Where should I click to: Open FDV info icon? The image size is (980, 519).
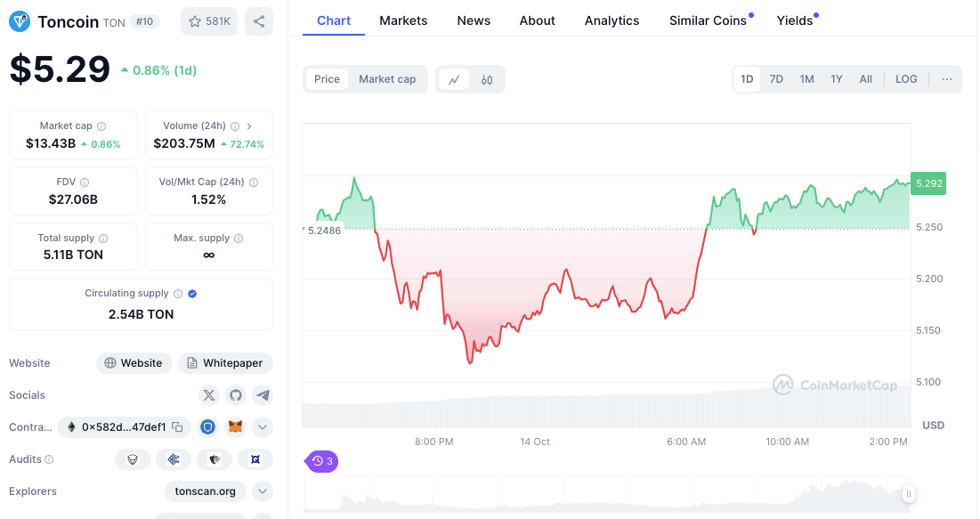click(85, 182)
